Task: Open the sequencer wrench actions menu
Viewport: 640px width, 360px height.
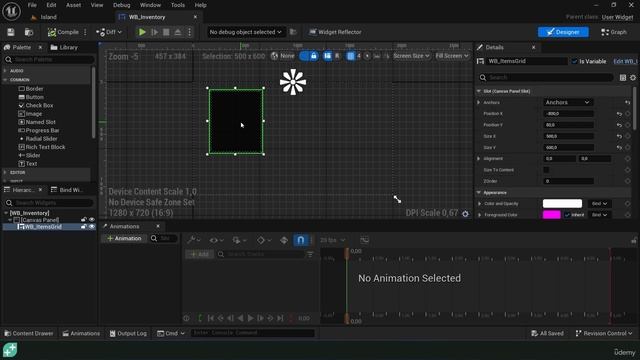Action: point(193,240)
